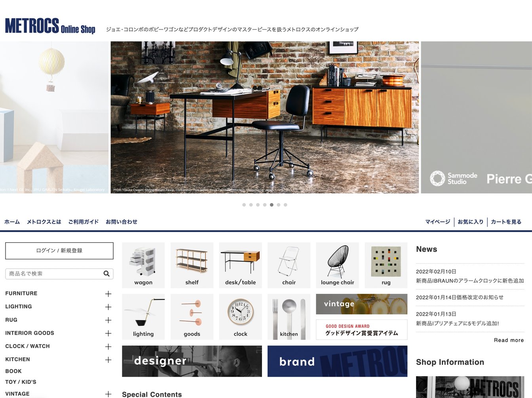Open the wagon category tile
The height and width of the screenshot is (398, 532).
tap(143, 265)
